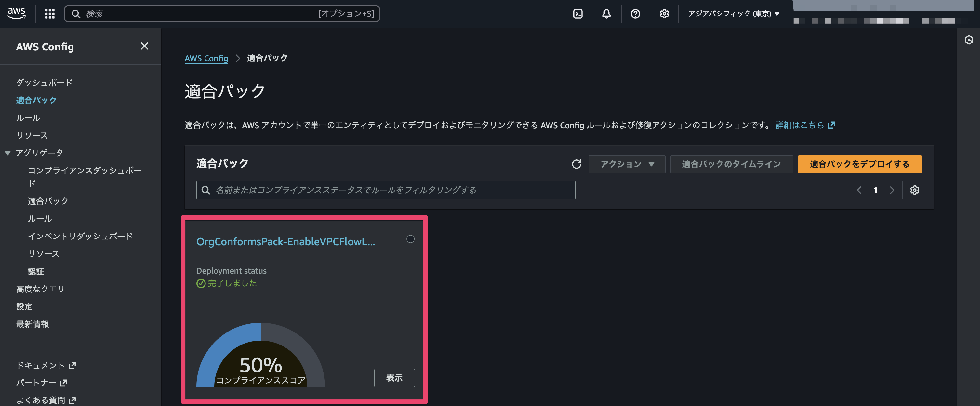Image resolution: width=980 pixels, height=406 pixels.
Task: Click the 適合パックをデプロイする button
Action: pos(859,164)
